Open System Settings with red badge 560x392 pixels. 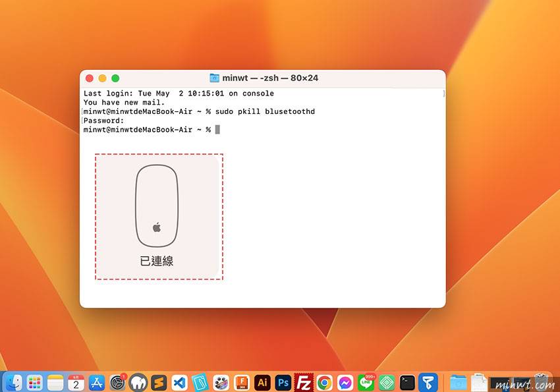coord(117,383)
